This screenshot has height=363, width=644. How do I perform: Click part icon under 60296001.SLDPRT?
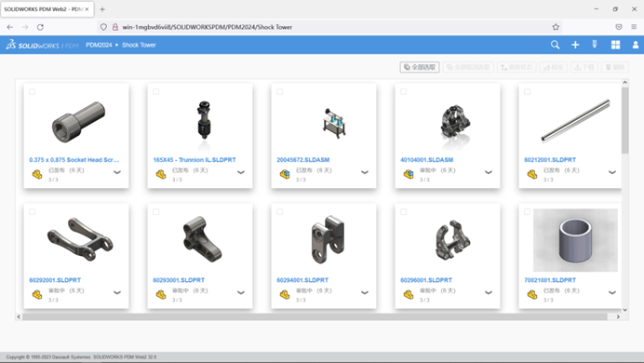409,294
